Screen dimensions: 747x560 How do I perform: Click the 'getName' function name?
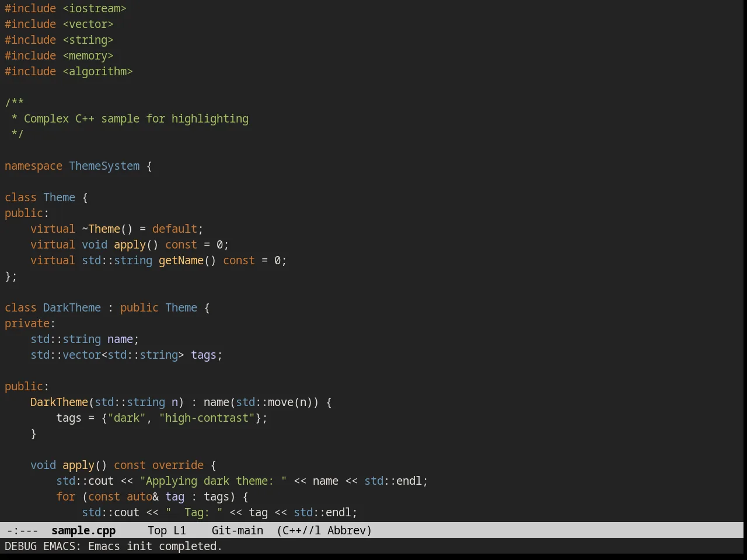(x=181, y=260)
